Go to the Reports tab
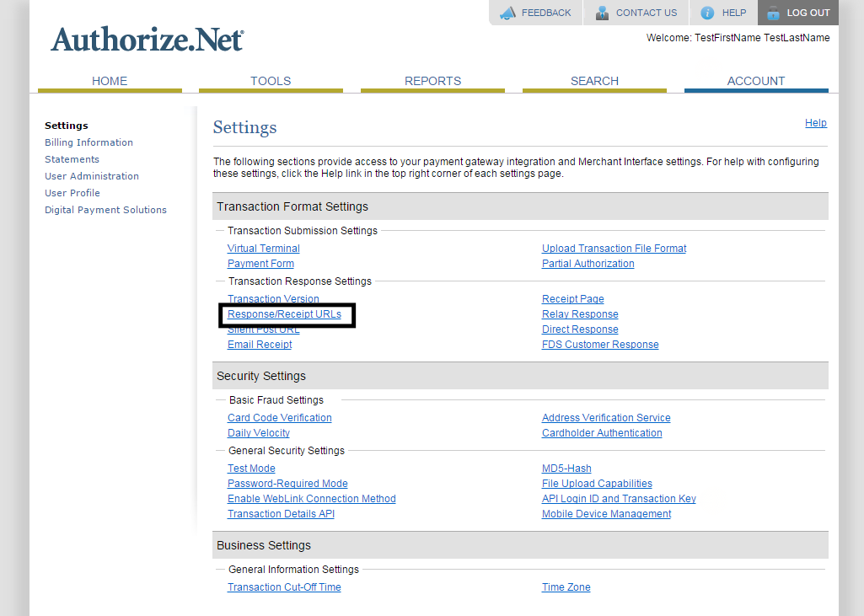864x616 pixels. click(x=432, y=81)
